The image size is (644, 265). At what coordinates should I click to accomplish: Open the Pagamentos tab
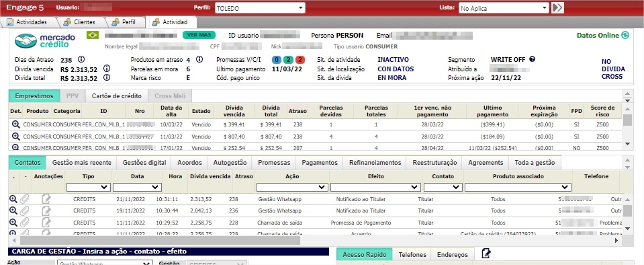click(x=320, y=163)
